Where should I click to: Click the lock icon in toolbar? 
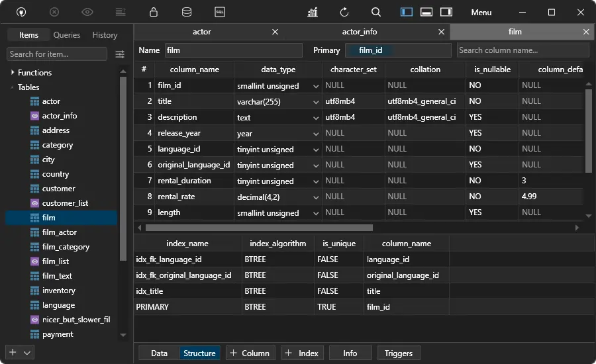[x=154, y=12]
